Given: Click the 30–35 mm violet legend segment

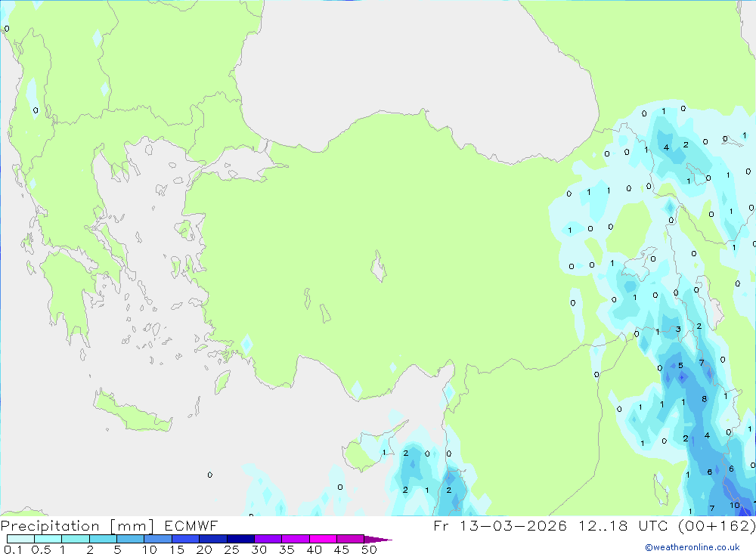Looking at the screenshot, I should (x=268, y=539).
